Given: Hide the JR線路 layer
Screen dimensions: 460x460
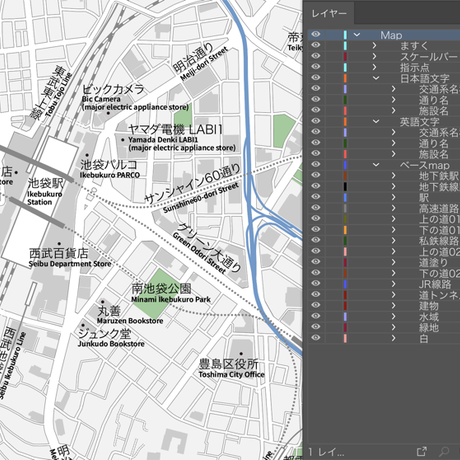Looking at the screenshot, I should [316, 284].
